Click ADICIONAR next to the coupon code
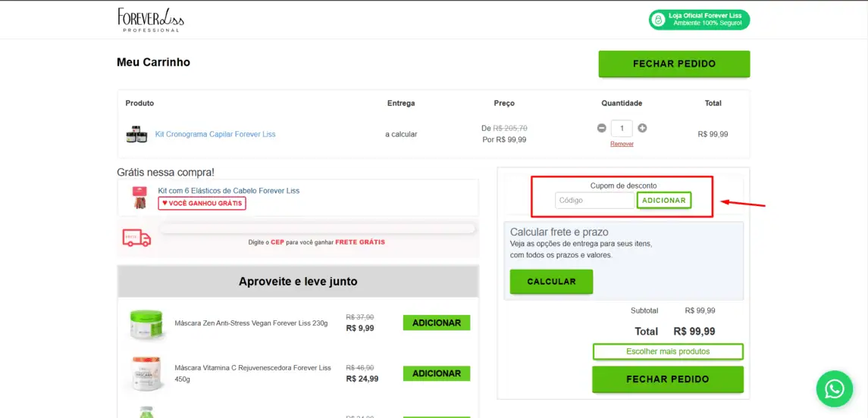 (664, 200)
